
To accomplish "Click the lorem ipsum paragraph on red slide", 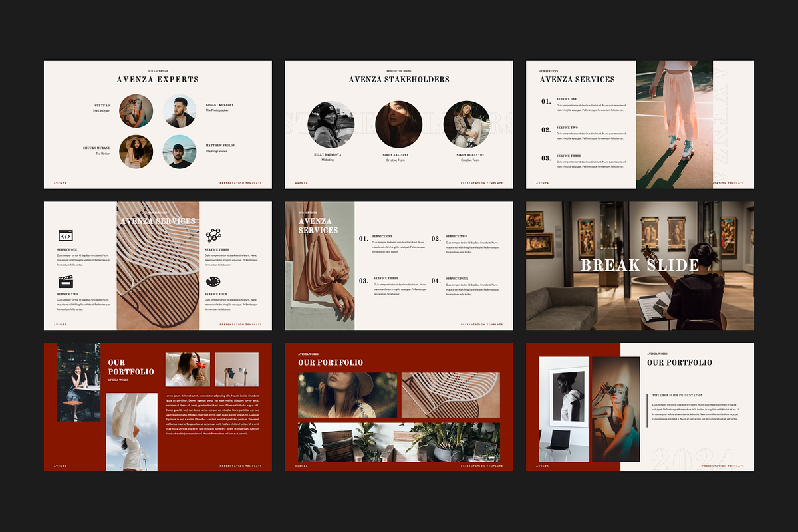I will pos(212,416).
